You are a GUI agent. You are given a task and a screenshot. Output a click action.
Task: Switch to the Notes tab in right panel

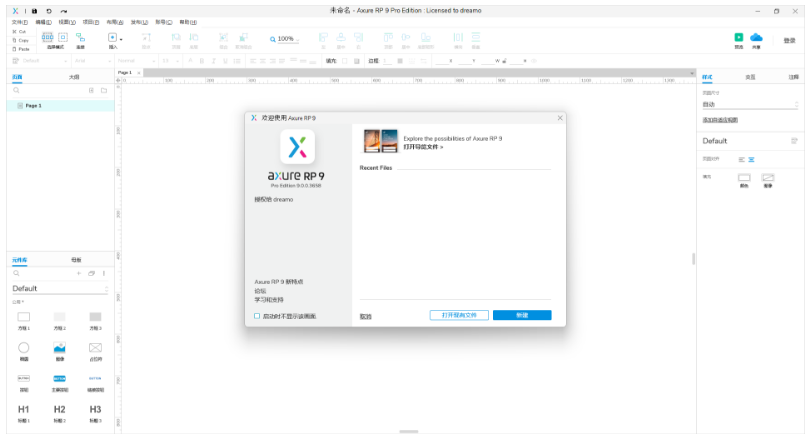point(794,77)
